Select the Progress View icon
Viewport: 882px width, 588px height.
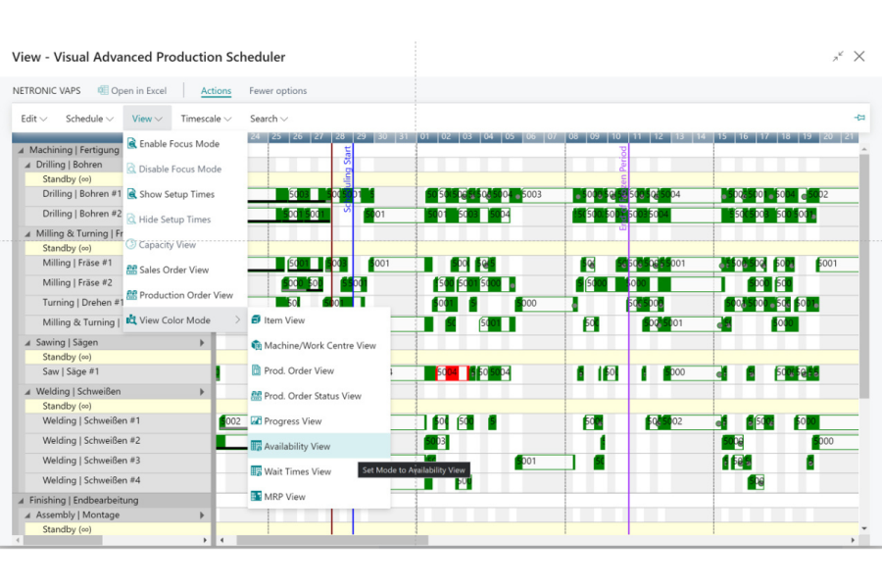[x=256, y=421]
